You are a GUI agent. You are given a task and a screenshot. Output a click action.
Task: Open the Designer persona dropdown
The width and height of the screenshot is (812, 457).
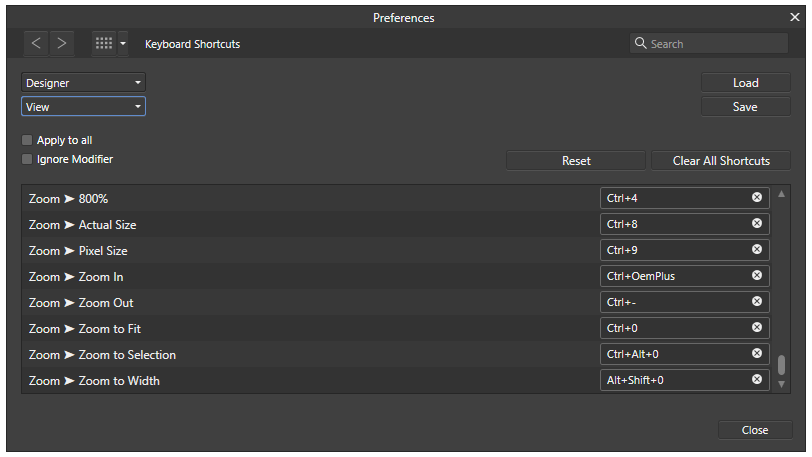coord(83,82)
